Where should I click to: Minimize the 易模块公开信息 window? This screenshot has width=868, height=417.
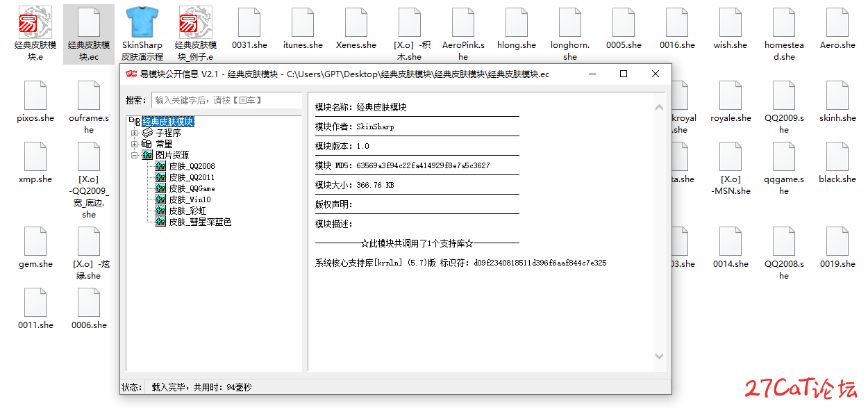click(x=592, y=74)
